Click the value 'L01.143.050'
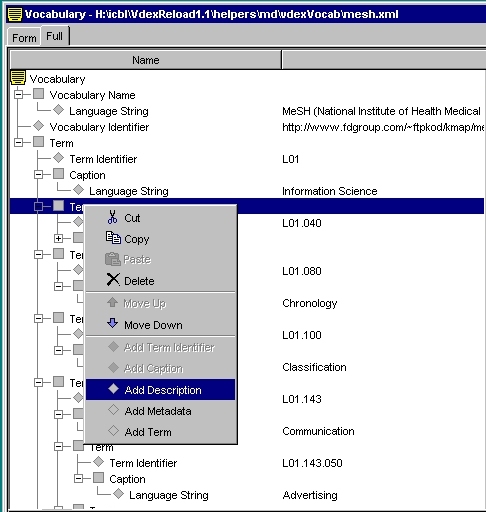The height and width of the screenshot is (512, 486). pos(312,463)
